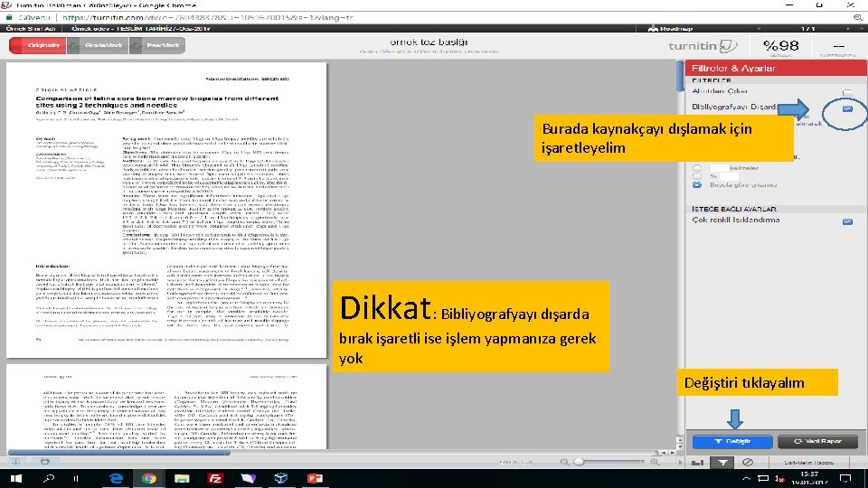Image resolution: width=868 pixels, height=488 pixels.
Task: Open the Roadmap link in top bar
Action: (x=670, y=28)
